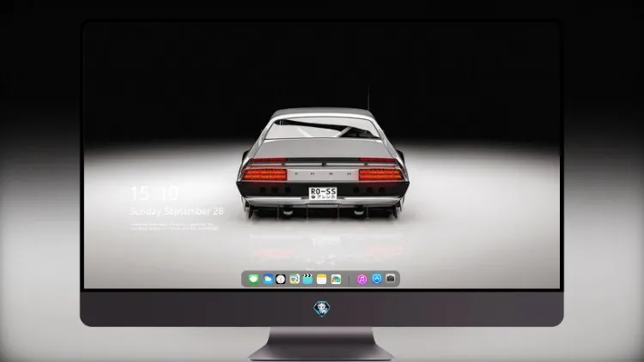Screen dimensions: 644x362
Task: Click the RO-SS license plate on car
Action: point(323,193)
